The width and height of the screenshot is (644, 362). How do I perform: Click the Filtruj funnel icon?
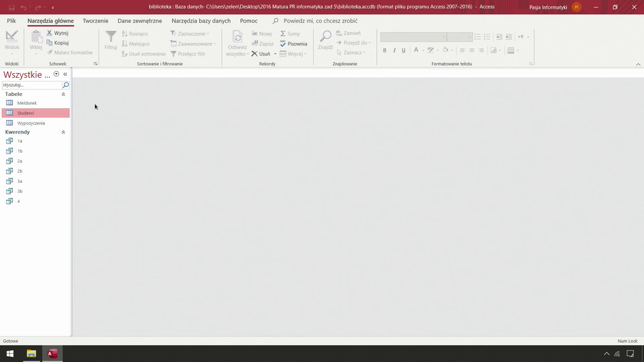pyautogui.click(x=111, y=38)
